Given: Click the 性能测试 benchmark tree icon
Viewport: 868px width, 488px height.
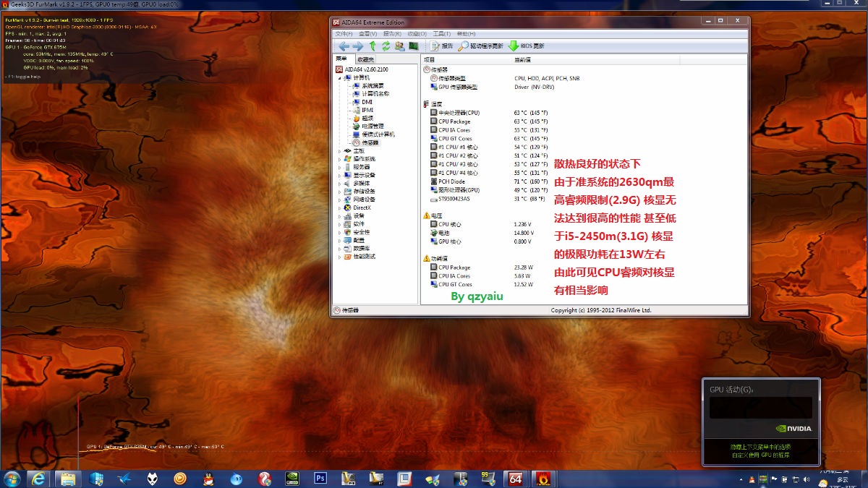Looking at the screenshot, I should point(348,257).
